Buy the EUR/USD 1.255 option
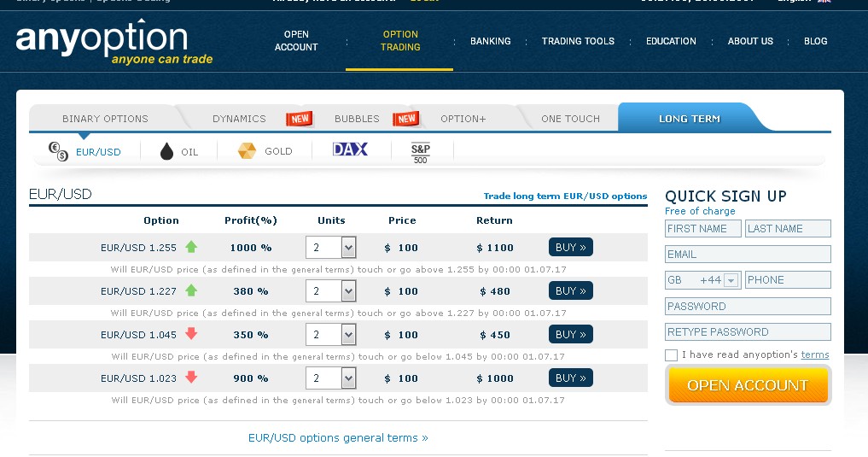Image resolution: width=868 pixels, height=457 pixels. [x=571, y=247]
